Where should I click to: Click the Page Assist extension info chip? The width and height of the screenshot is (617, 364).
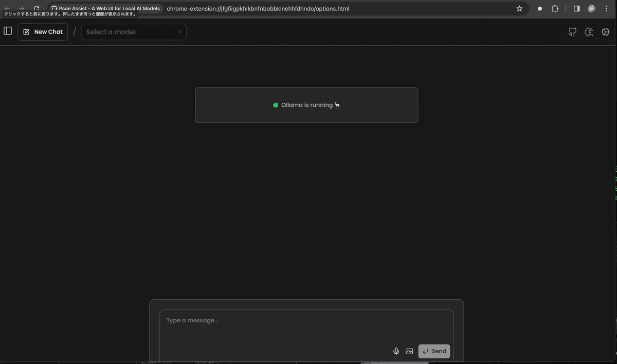pos(106,9)
